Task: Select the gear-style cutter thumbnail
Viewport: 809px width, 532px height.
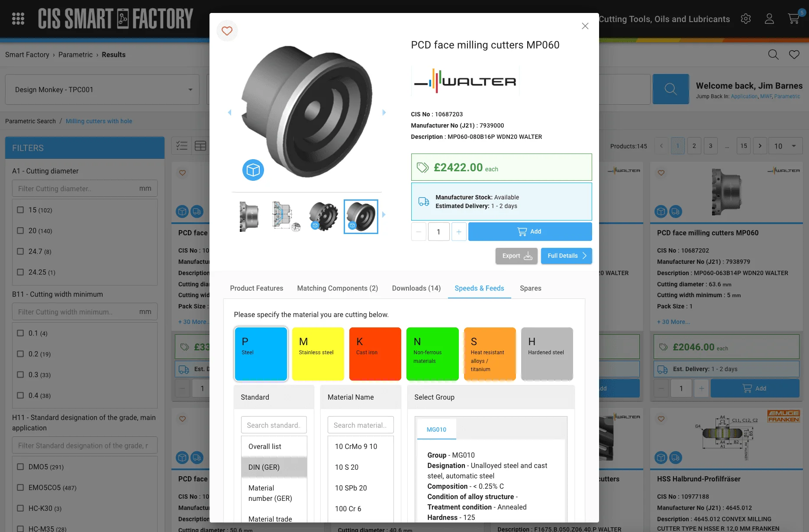Action: point(323,216)
